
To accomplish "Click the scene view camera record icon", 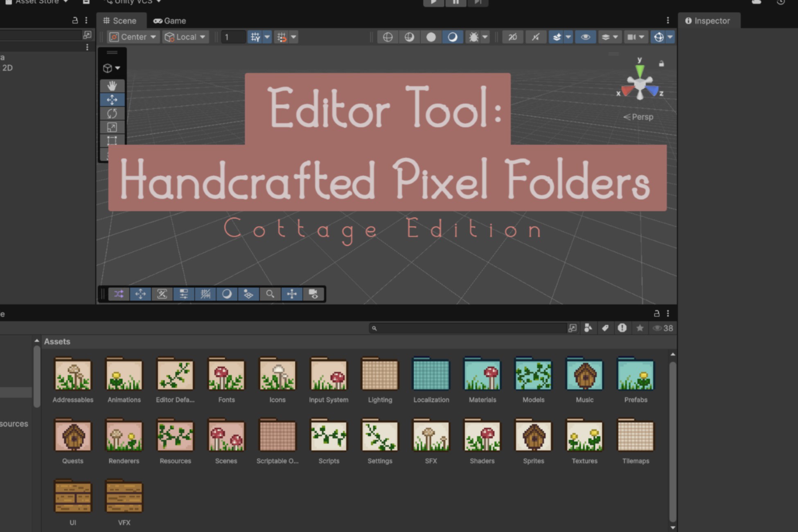I will click(x=313, y=294).
